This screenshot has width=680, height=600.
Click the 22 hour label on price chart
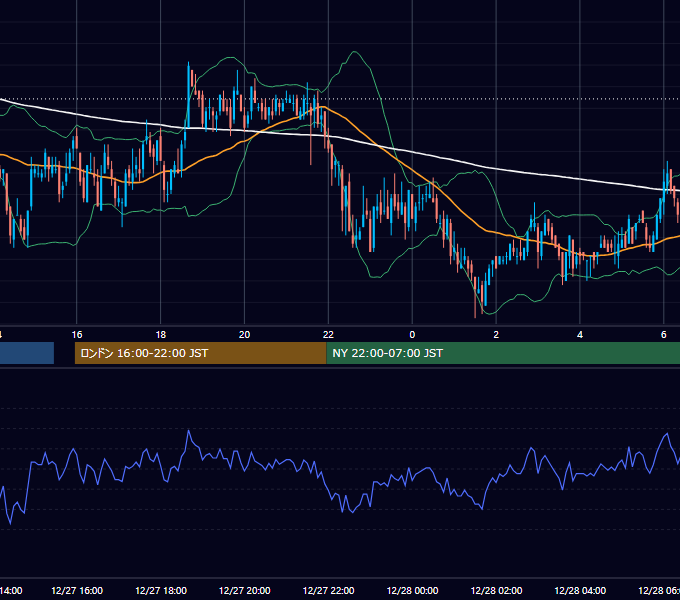[x=328, y=335]
